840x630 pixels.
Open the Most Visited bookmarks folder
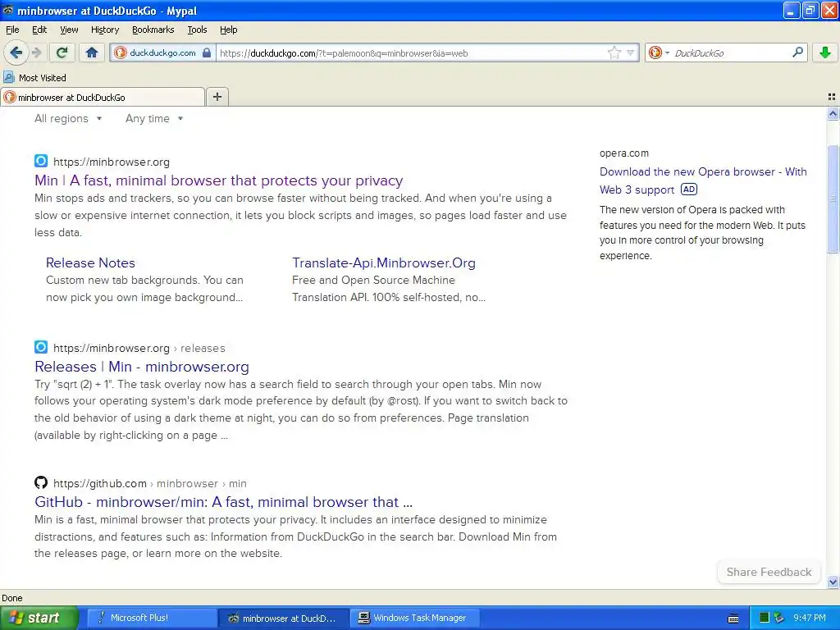pos(34,78)
